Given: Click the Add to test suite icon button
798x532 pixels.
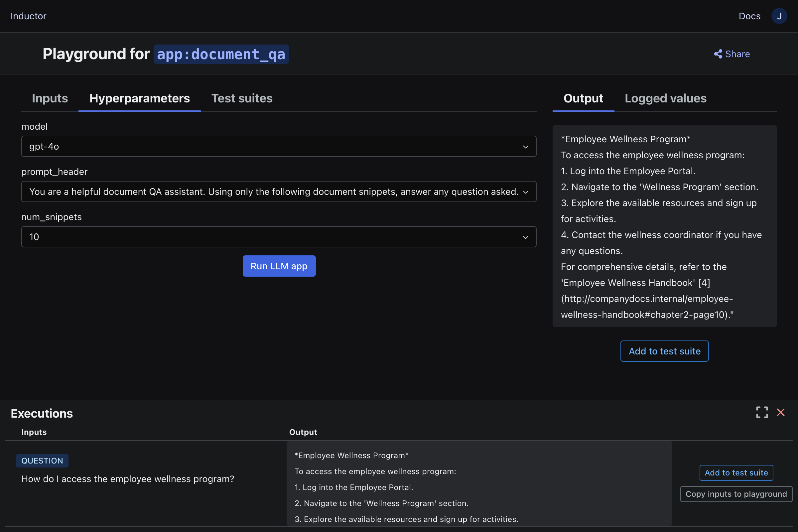Looking at the screenshot, I should 664,351.
